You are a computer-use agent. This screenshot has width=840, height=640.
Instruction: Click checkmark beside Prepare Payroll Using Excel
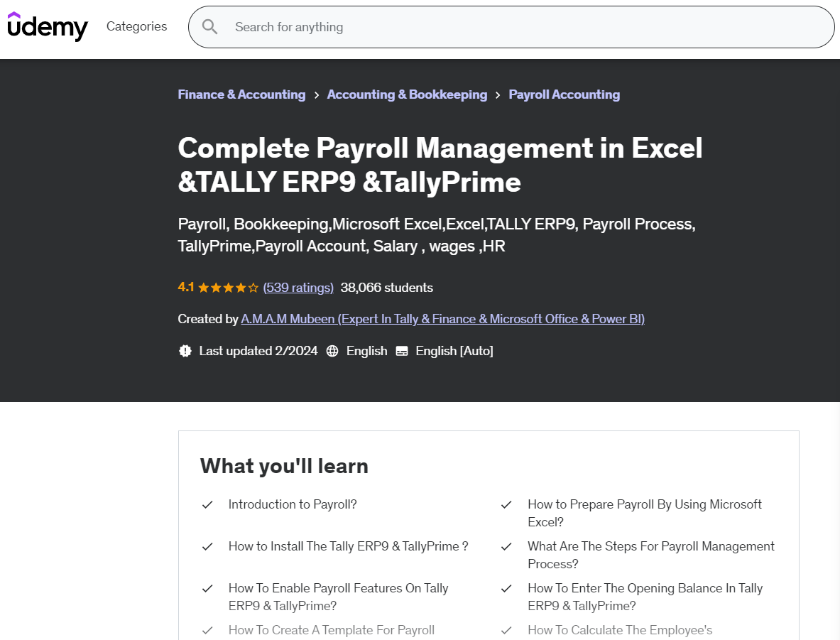coord(506,505)
